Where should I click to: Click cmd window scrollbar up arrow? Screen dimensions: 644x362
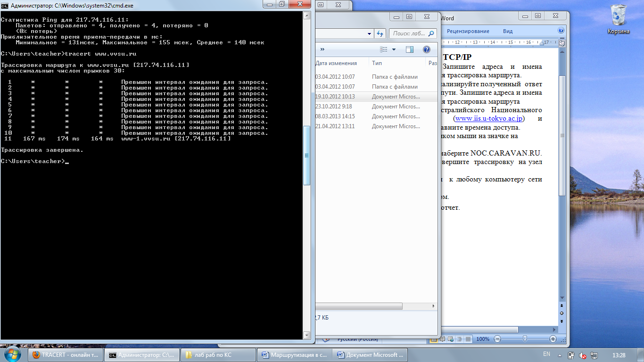[307, 15]
